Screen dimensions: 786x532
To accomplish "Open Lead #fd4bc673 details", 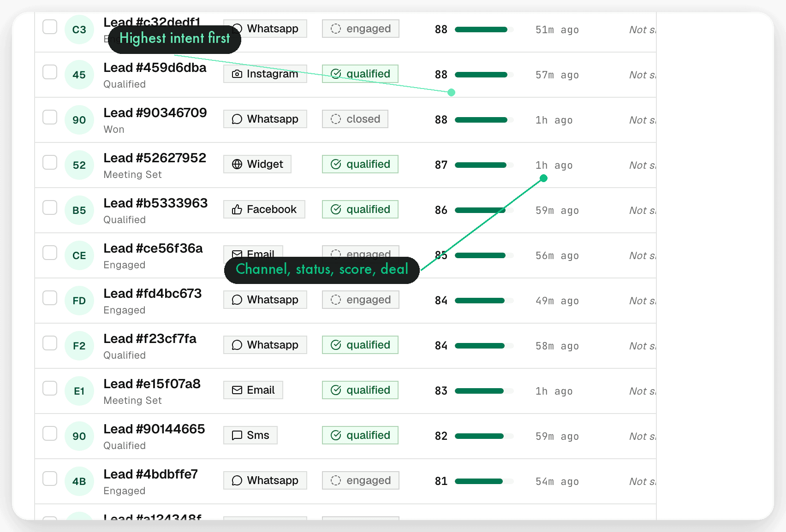I will click(x=153, y=293).
